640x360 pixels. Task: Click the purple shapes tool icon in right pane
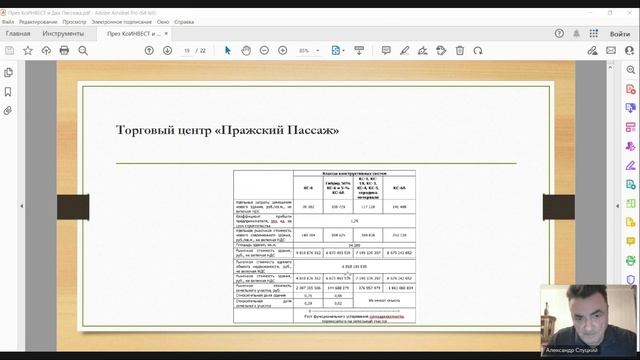coord(631,147)
